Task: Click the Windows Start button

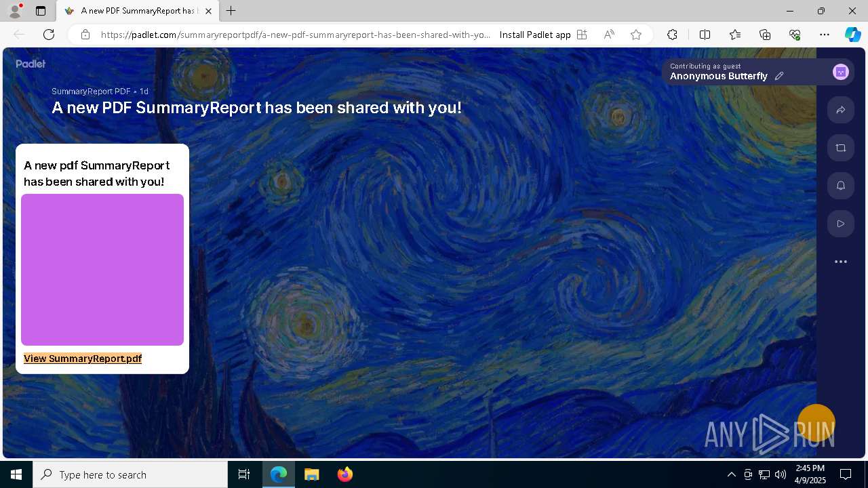Action: [16, 474]
